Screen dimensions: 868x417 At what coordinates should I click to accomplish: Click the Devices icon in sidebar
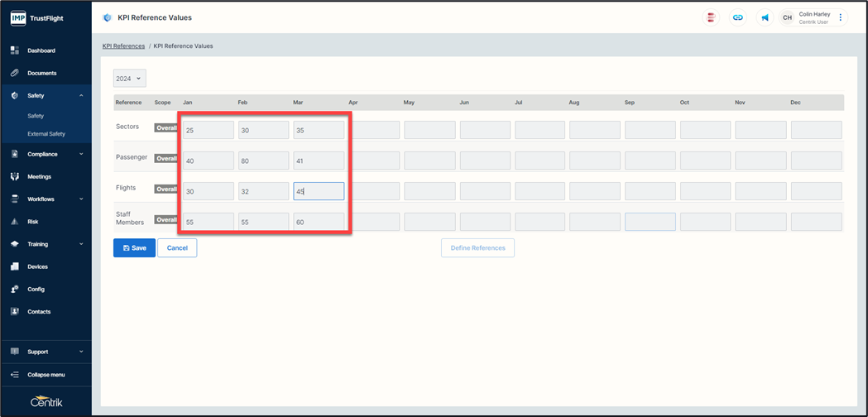click(15, 266)
